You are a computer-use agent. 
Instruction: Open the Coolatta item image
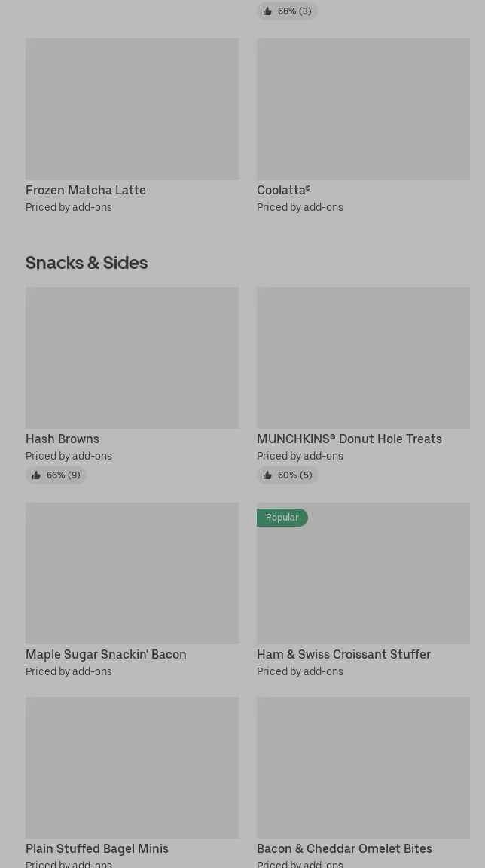tap(363, 109)
